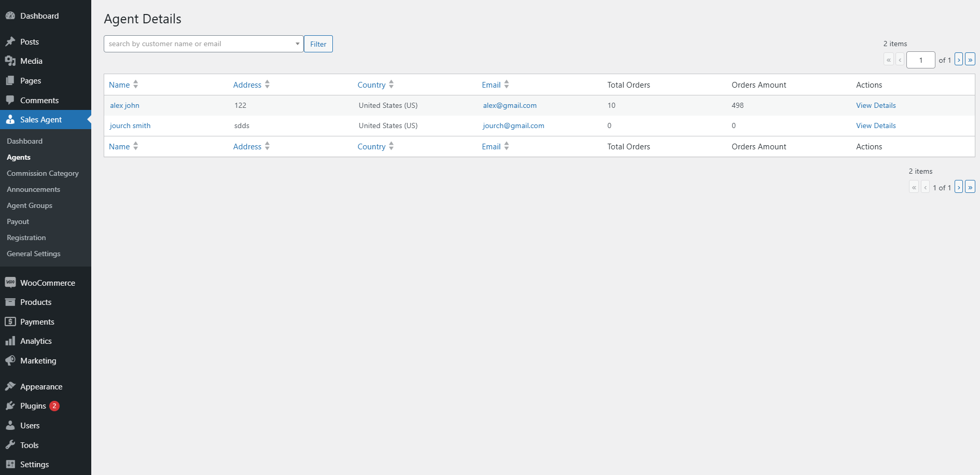
Task: Click the footer Email column link
Action: click(491, 147)
